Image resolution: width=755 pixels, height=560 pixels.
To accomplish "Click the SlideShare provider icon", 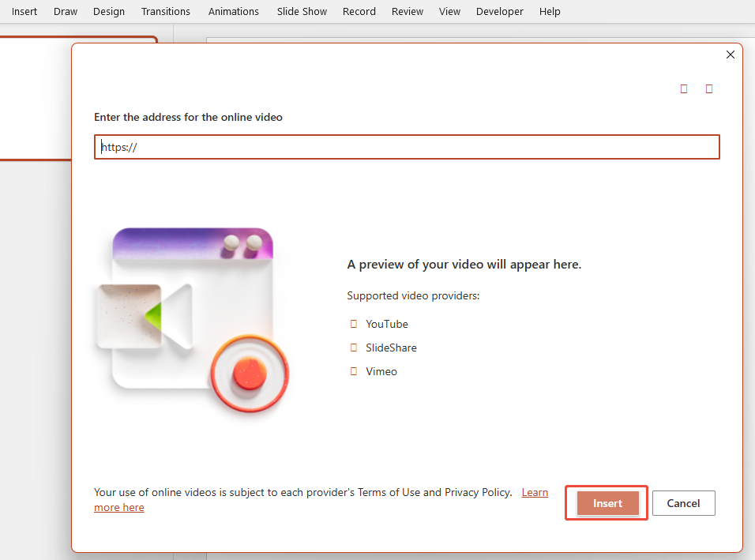I will tap(353, 348).
